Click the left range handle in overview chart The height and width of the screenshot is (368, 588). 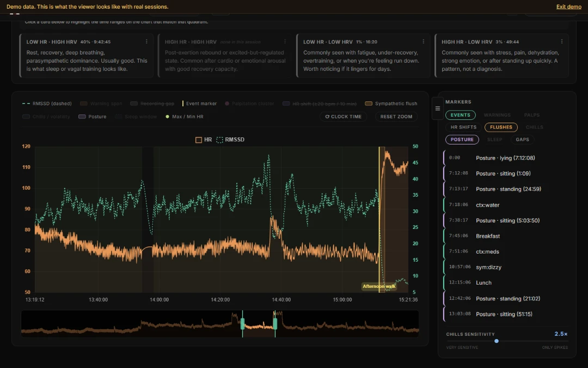coord(242,324)
